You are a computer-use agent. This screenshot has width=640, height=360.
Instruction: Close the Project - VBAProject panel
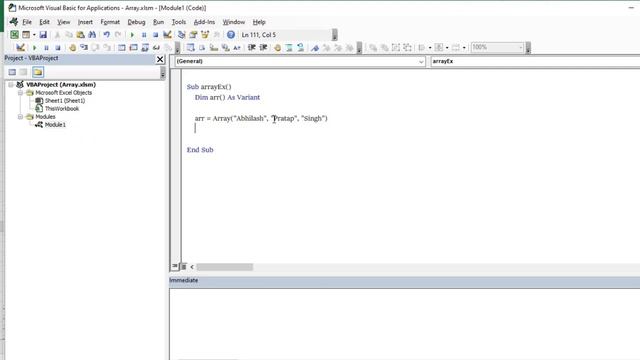160,59
